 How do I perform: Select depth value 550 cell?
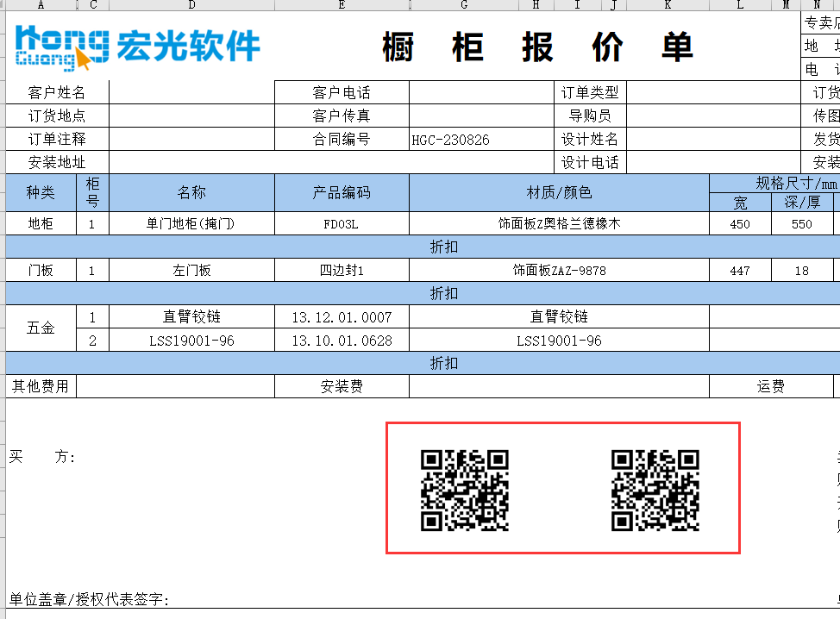click(802, 223)
